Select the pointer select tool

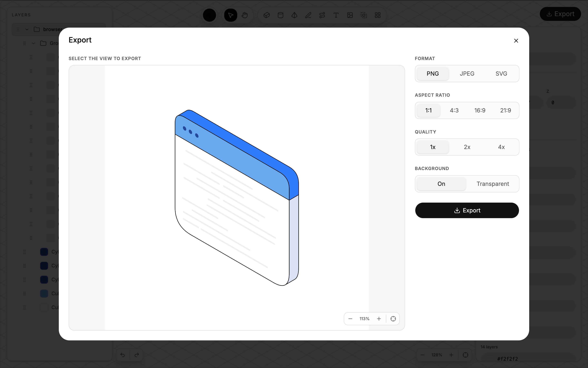[x=231, y=15]
